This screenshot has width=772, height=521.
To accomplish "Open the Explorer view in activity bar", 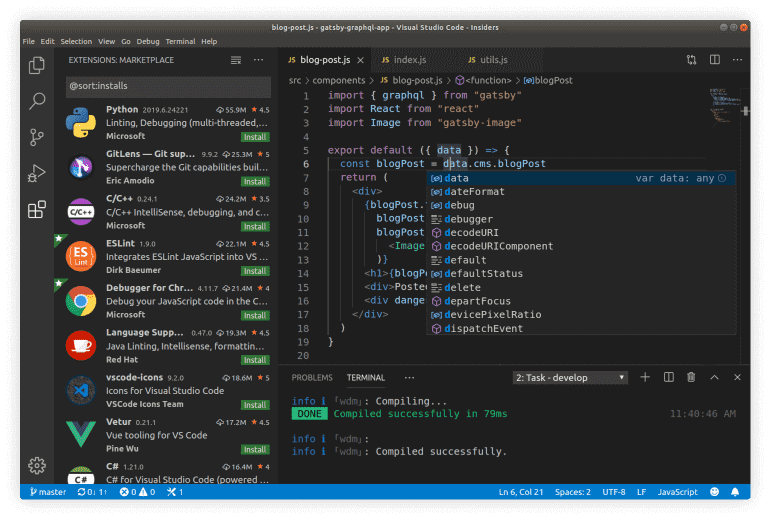I will click(37, 65).
